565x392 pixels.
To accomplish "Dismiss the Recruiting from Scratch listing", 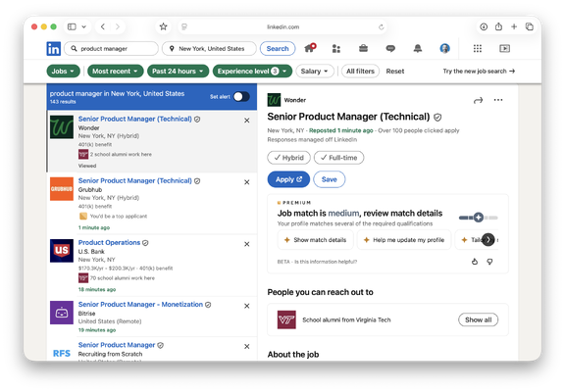I will 247,346.
